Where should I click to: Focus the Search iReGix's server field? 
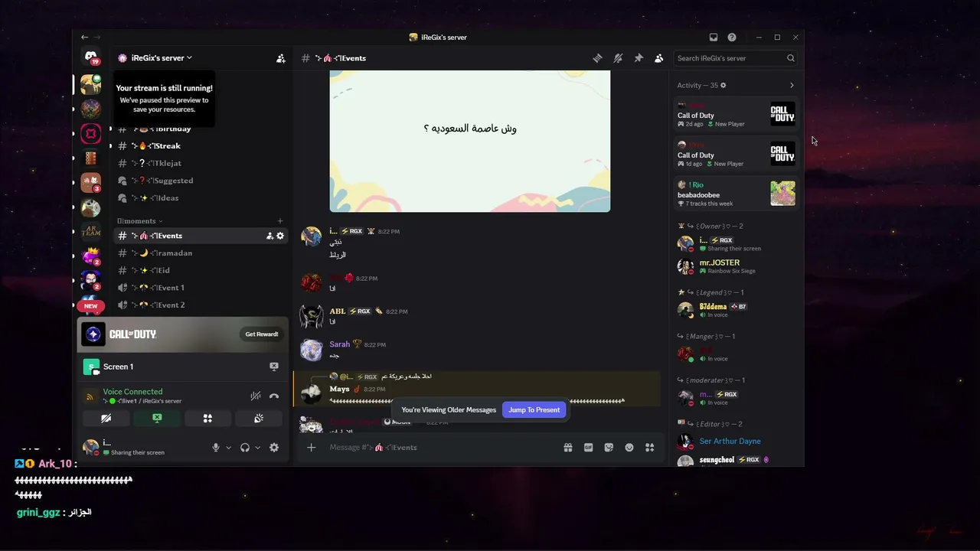pos(736,58)
